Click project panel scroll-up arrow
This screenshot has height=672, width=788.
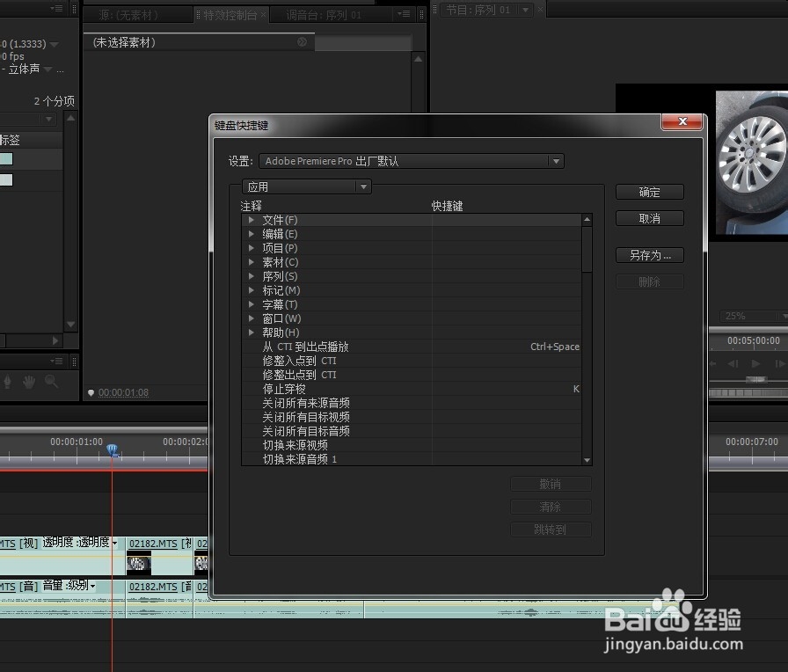pyautogui.click(x=71, y=118)
